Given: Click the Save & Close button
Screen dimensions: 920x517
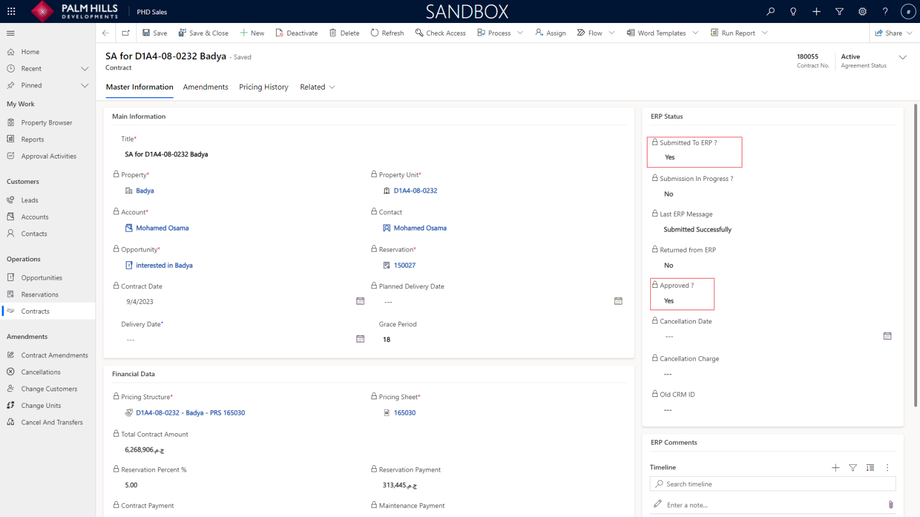Looking at the screenshot, I should (x=203, y=33).
